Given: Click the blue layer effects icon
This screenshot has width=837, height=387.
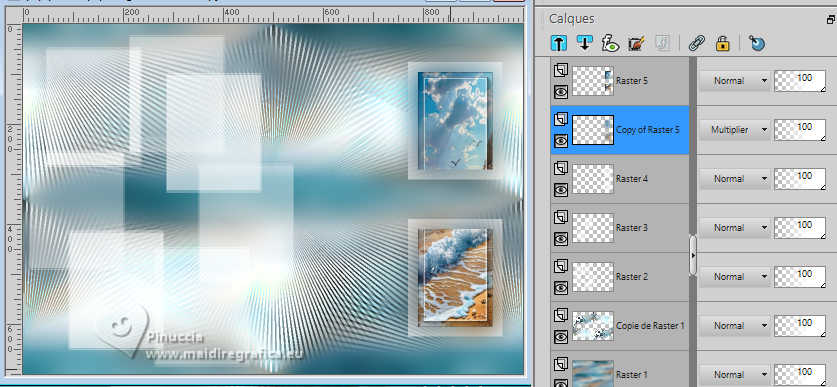Looking at the screenshot, I should (x=757, y=43).
